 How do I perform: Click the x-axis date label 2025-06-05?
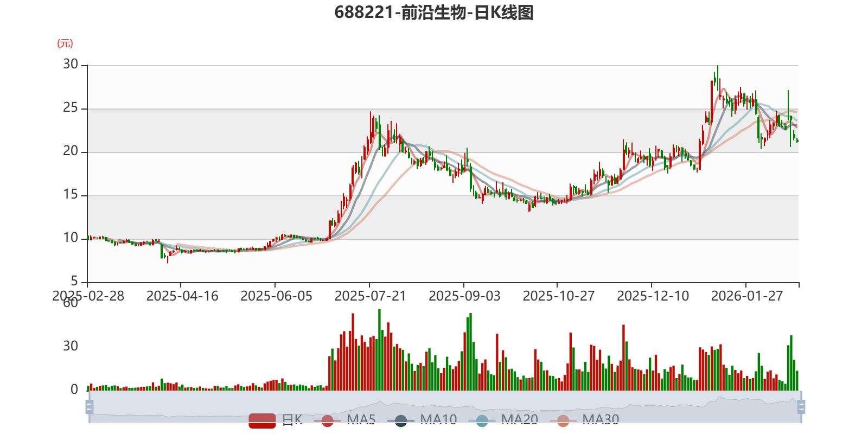coord(276,296)
